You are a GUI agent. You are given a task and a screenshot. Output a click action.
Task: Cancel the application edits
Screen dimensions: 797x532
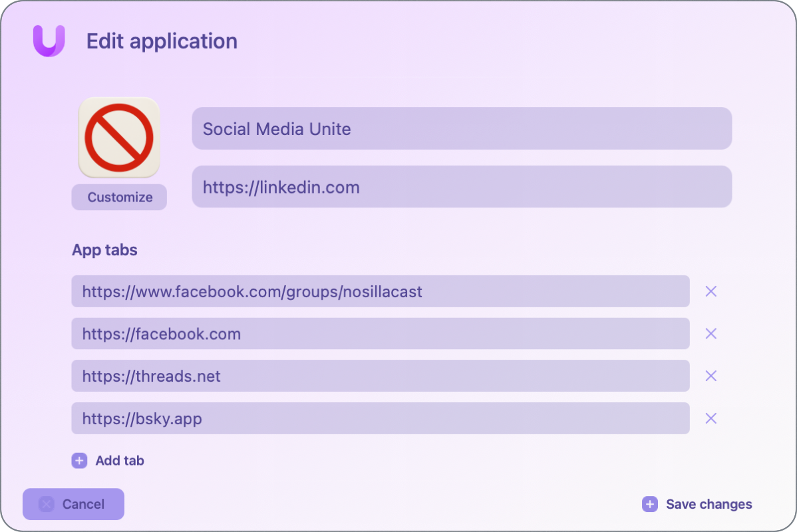(73, 504)
